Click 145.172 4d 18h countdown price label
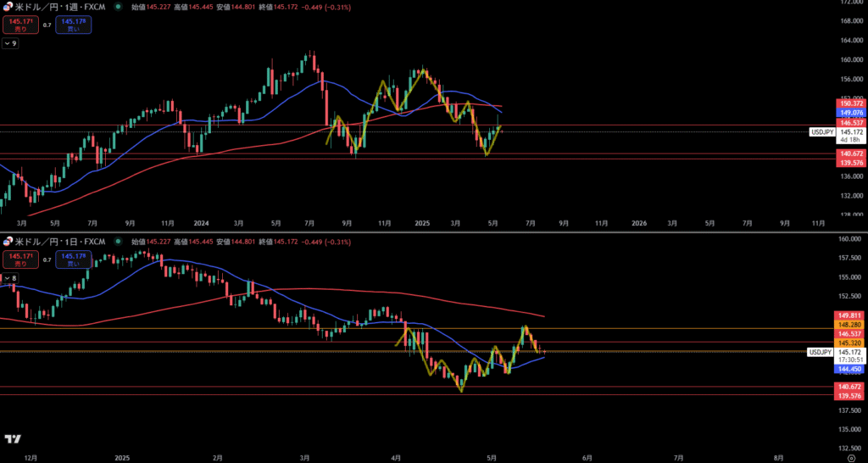Viewport: 868px width, 463px height. (x=850, y=137)
